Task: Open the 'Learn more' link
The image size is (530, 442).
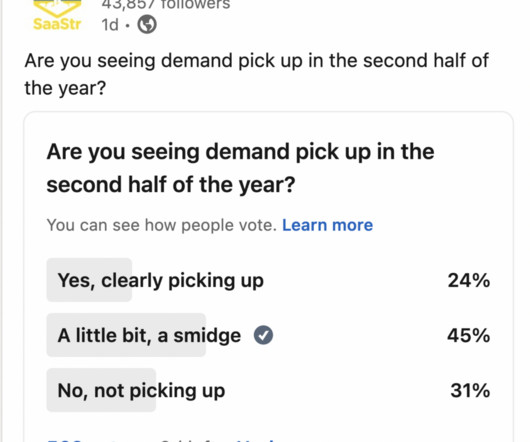Action: point(328,225)
